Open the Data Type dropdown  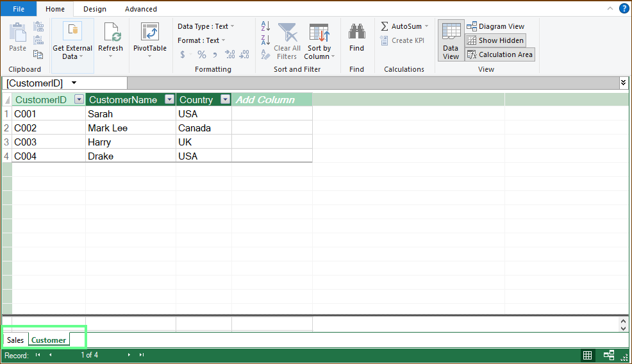pyautogui.click(x=206, y=26)
